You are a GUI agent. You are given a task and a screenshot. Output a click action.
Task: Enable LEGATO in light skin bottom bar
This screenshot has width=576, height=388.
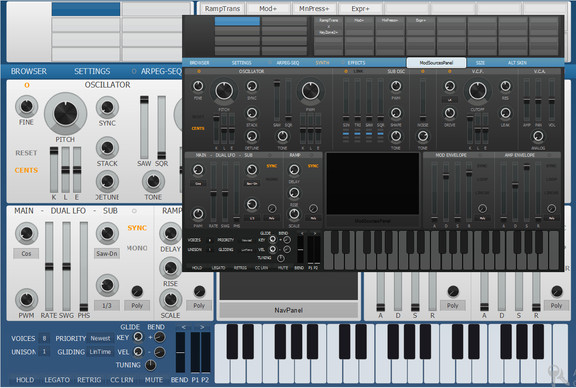57,380
